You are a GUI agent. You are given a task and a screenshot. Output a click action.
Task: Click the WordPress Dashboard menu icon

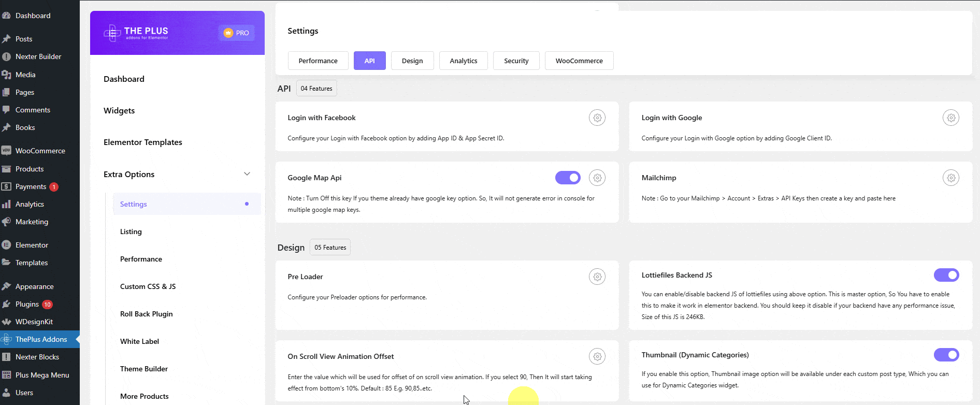[6, 16]
